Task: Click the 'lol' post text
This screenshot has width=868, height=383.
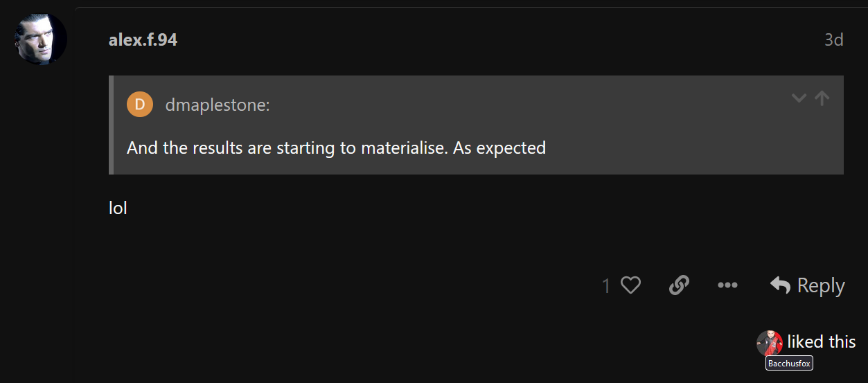Action: 118,208
